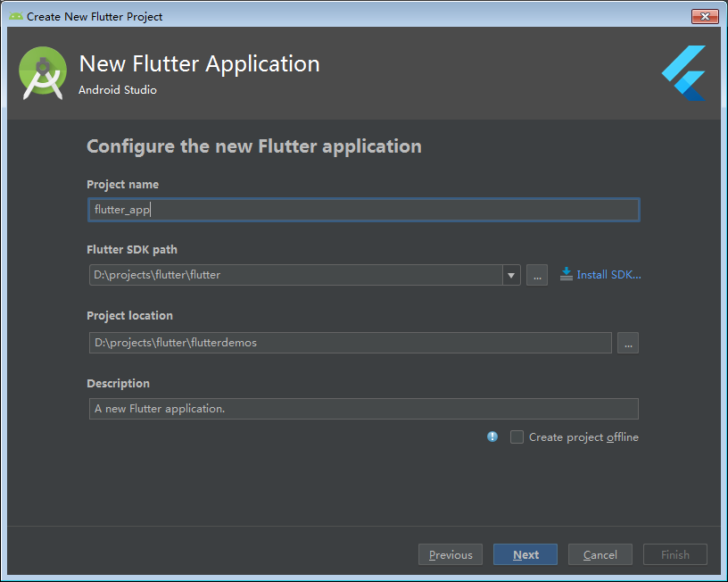Click the disabled Finish button
Viewport: 728px width, 582px height.
click(675, 554)
